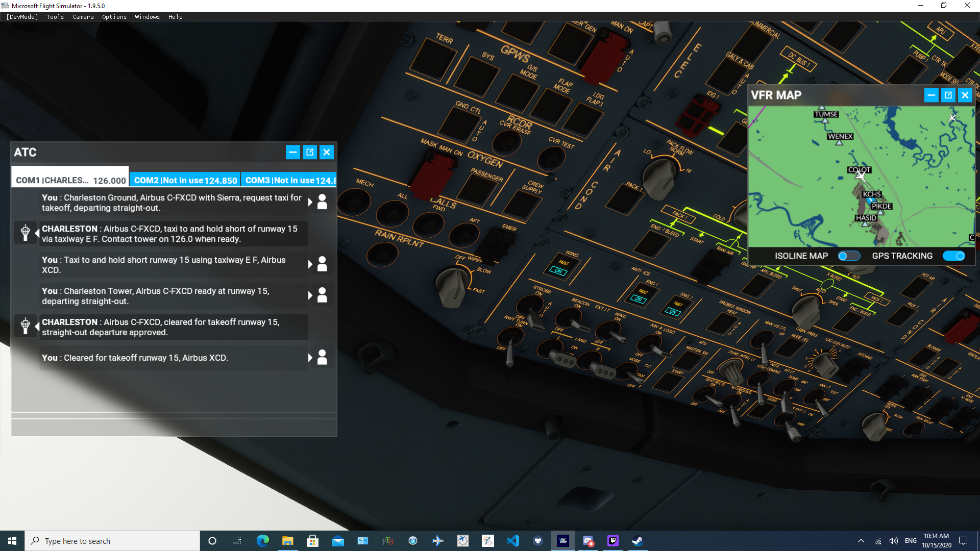The width and height of the screenshot is (980, 551).
Task: Open the Windows notification center
Action: pos(963,541)
